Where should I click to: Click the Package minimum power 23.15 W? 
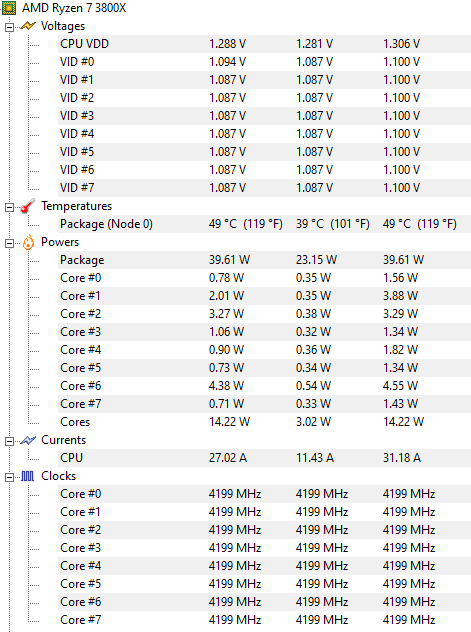316,260
